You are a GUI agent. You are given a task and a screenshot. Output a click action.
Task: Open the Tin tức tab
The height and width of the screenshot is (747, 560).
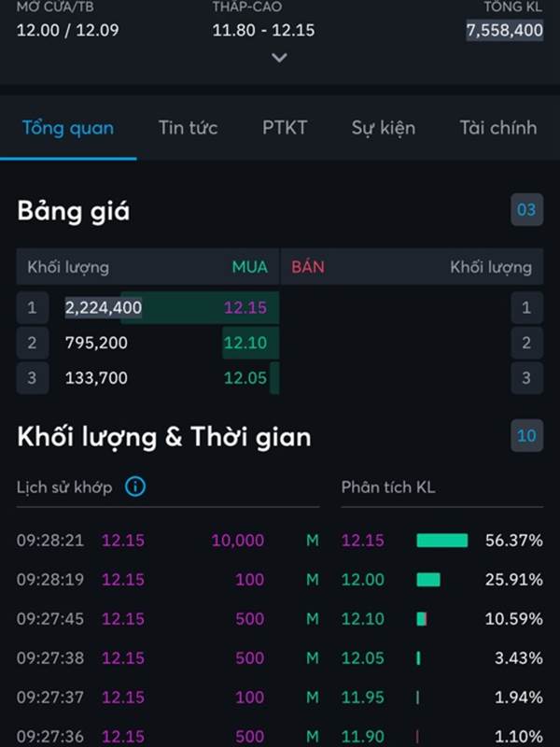pyautogui.click(x=188, y=128)
